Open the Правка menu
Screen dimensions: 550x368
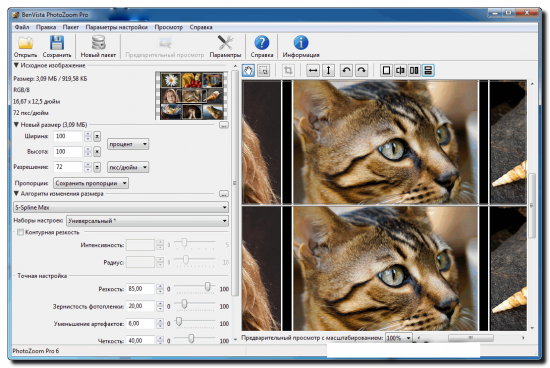click(x=46, y=27)
